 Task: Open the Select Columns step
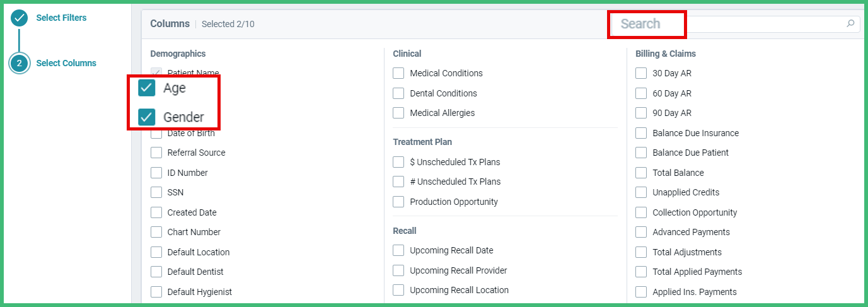tap(66, 63)
